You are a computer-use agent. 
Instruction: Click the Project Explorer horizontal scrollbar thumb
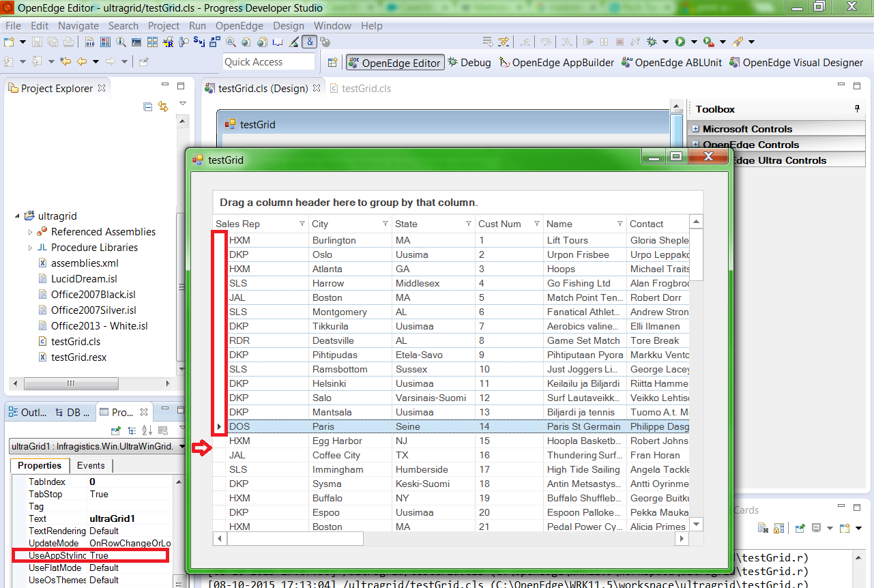(70, 385)
